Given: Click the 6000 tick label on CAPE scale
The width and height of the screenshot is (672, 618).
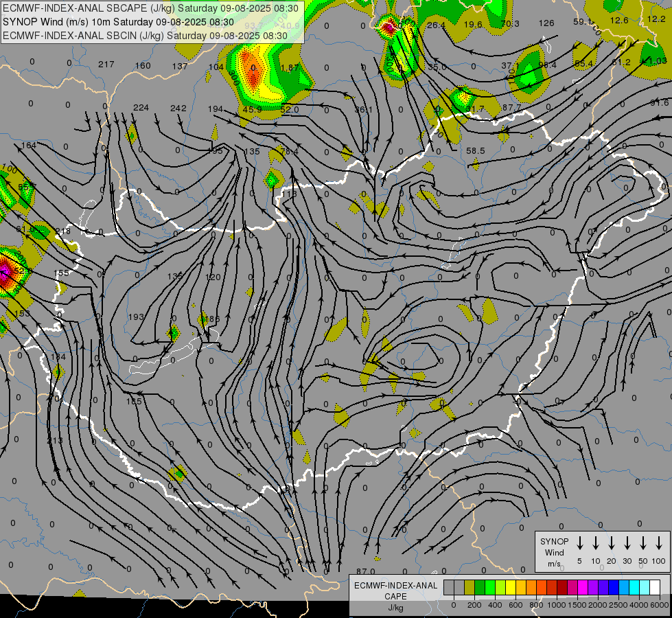Looking at the screenshot, I should click(660, 605).
